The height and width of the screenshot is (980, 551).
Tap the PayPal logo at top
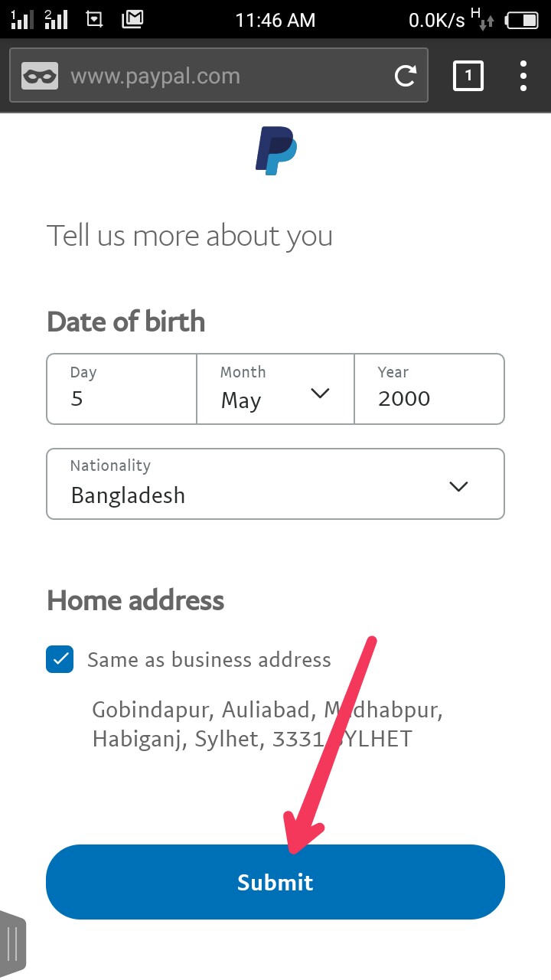[x=275, y=151]
